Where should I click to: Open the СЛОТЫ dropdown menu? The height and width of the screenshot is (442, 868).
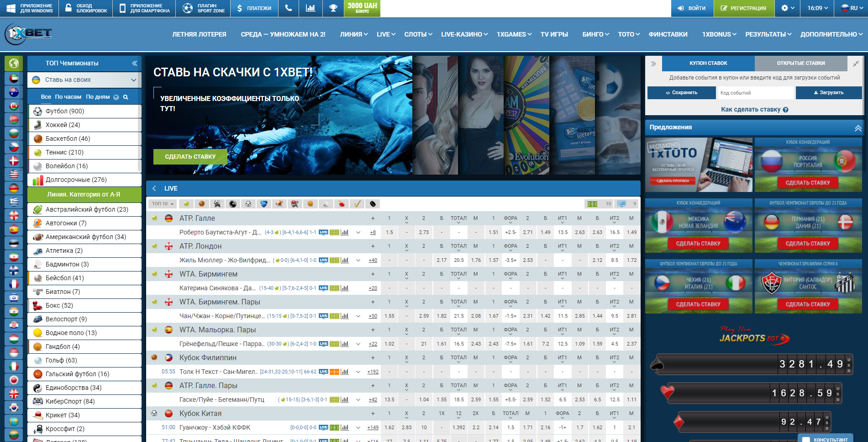(x=418, y=34)
